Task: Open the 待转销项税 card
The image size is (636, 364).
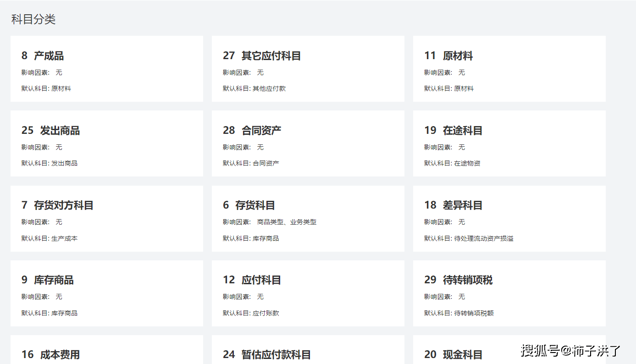Action: coord(509,293)
